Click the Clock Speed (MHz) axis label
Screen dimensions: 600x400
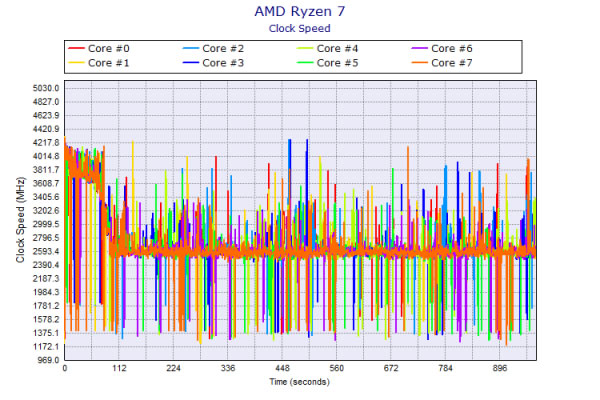[20, 220]
